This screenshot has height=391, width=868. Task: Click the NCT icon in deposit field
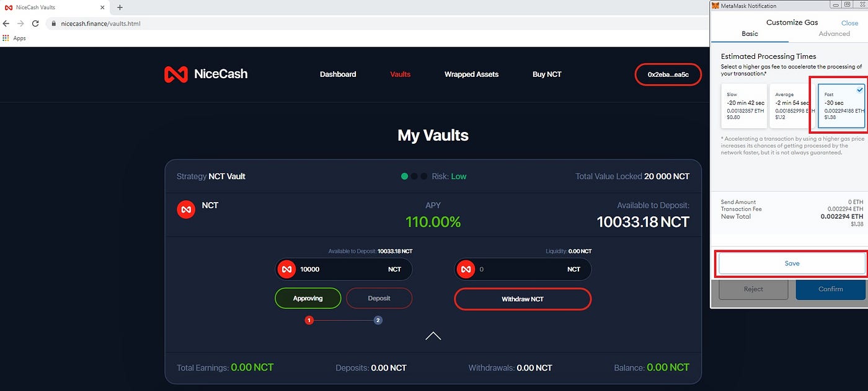tap(286, 270)
